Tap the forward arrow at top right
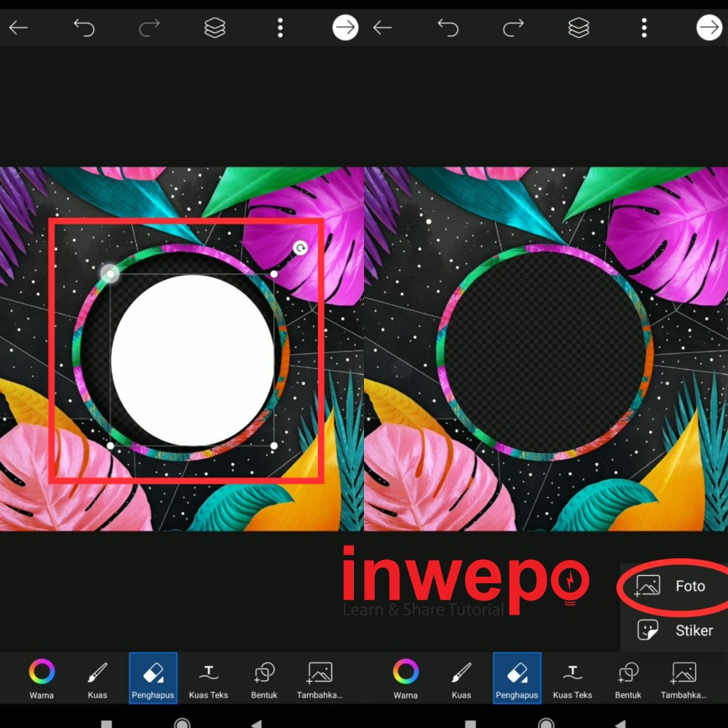The image size is (728, 728). point(709,27)
